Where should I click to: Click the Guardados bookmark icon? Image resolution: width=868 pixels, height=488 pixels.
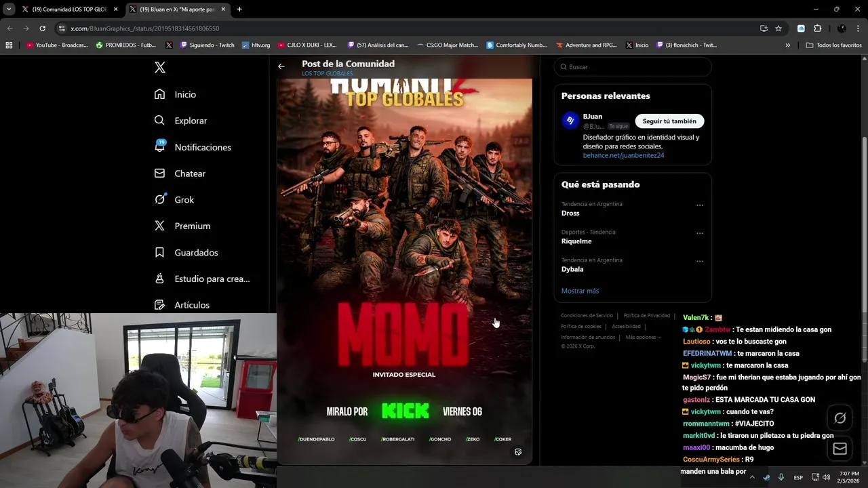[159, 252]
